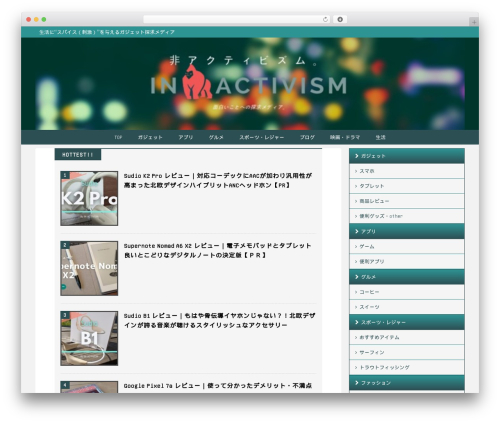Image resolution: width=500 pixels, height=423 pixels.
Task: Click the 非アクティビズム。 heading text
Action: (x=244, y=60)
